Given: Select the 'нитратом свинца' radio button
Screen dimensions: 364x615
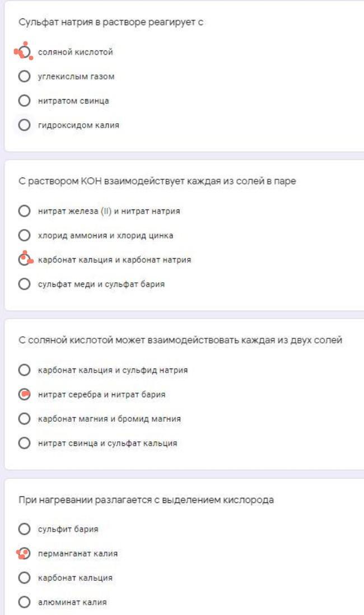Looking at the screenshot, I should tap(24, 101).
